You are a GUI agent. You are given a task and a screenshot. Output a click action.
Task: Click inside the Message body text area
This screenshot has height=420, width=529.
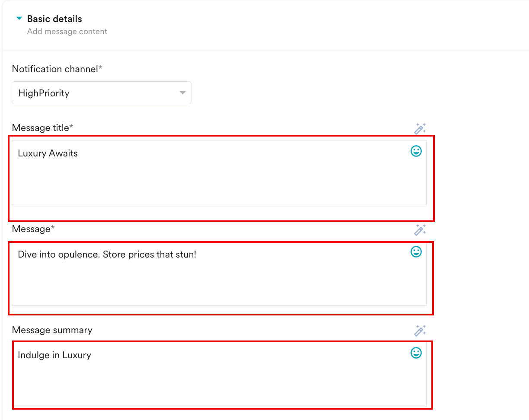coord(219,274)
